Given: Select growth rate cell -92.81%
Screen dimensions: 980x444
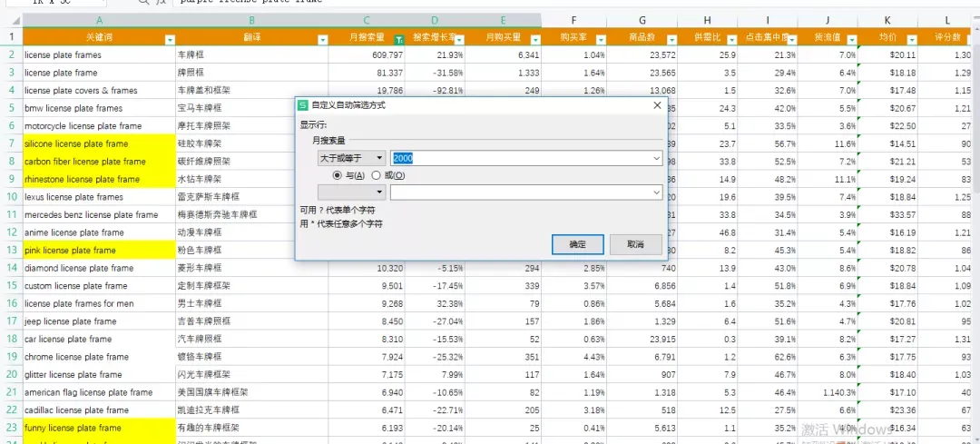Looking at the screenshot, I should point(435,91).
